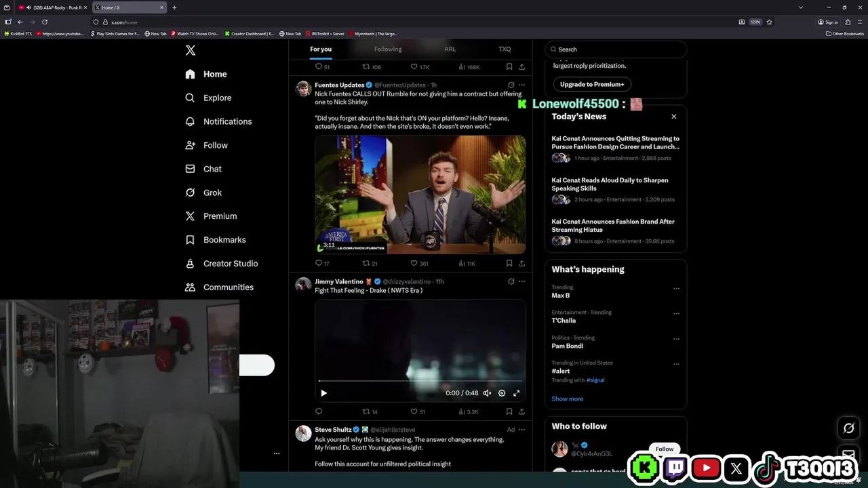The image size is (868, 488).
Task: Close the Today's News panel
Action: click(674, 117)
